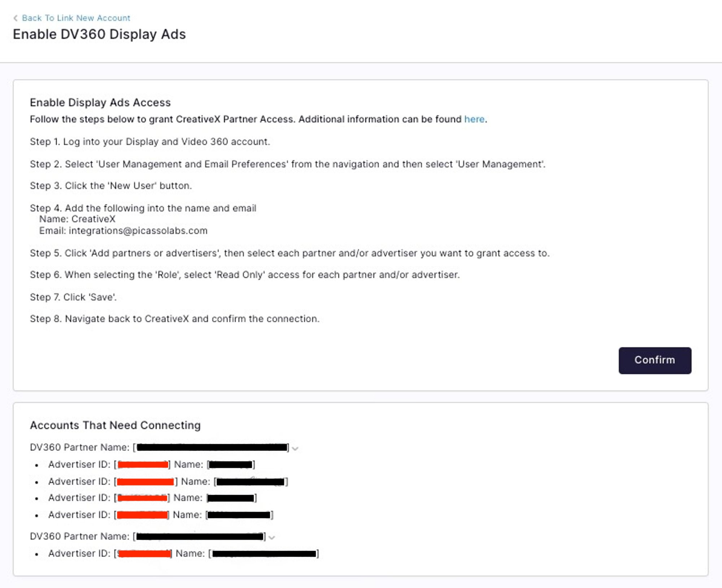Viewport: 722px width, 588px height.
Task: Collapse the first DV360 Partner Name chevron
Action: point(295,448)
